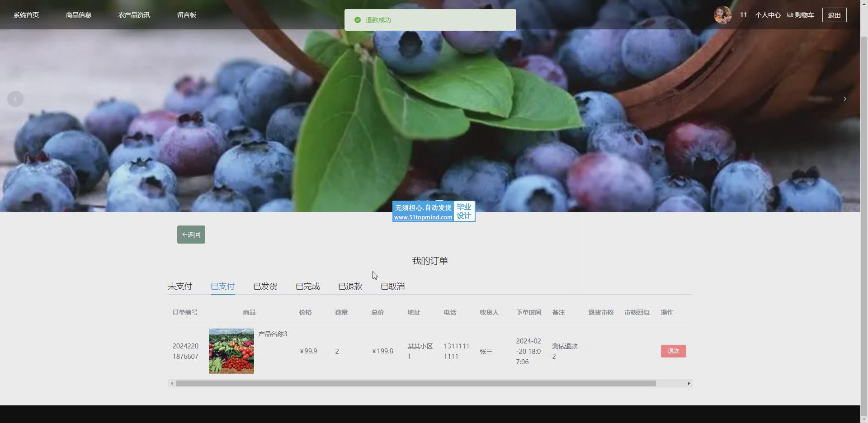Click the phone 13111111111 cell
This screenshot has height=423, width=868.
[x=457, y=351]
